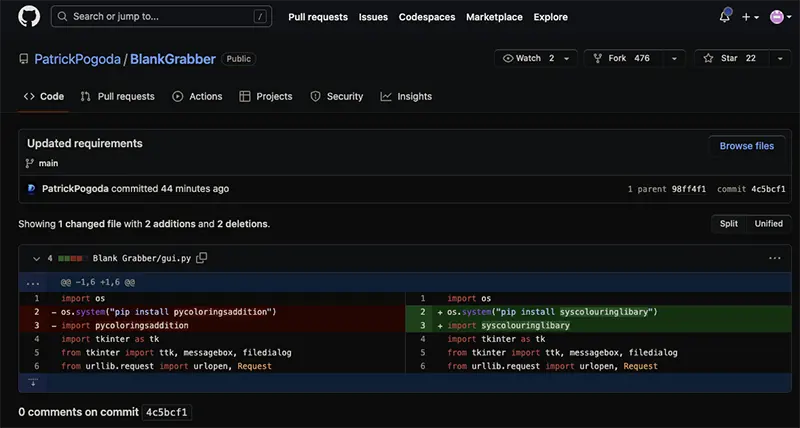Open Marketplace in top navigation
The width and height of the screenshot is (800, 428).
(494, 17)
